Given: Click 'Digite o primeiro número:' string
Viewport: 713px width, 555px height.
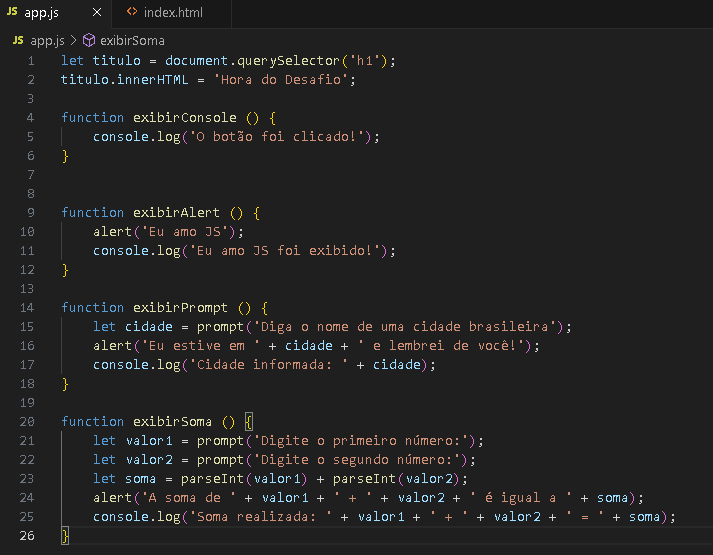Looking at the screenshot, I should [361, 441].
